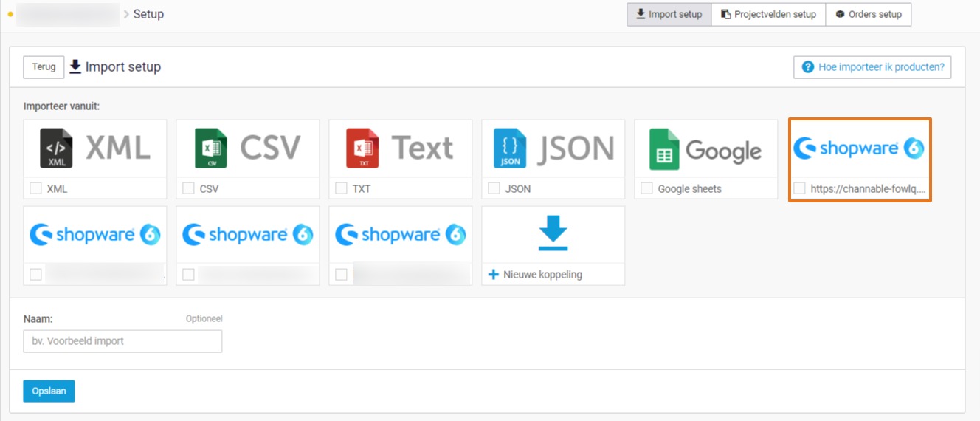
Task: Click the Opslaan button
Action: (49, 391)
